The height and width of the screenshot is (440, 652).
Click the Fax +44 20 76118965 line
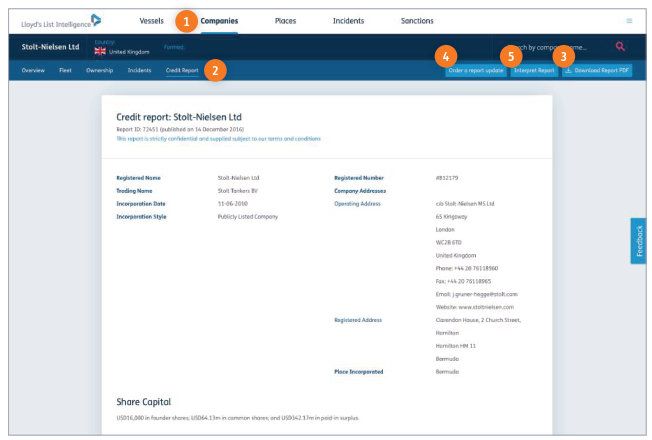click(463, 281)
